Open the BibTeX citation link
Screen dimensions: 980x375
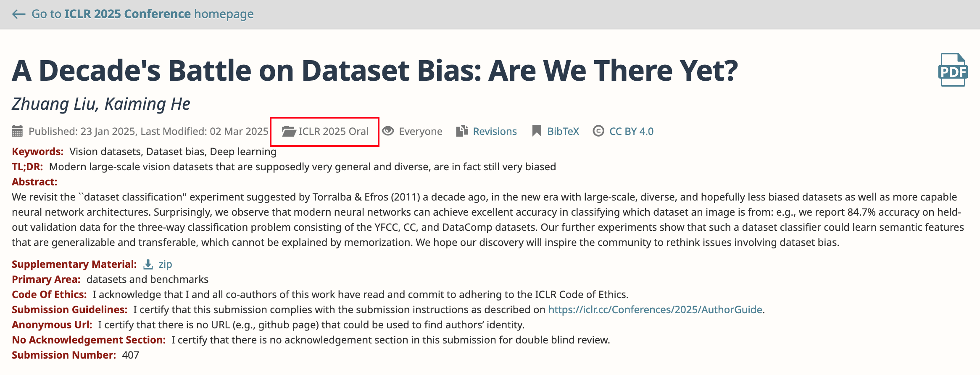pos(563,132)
